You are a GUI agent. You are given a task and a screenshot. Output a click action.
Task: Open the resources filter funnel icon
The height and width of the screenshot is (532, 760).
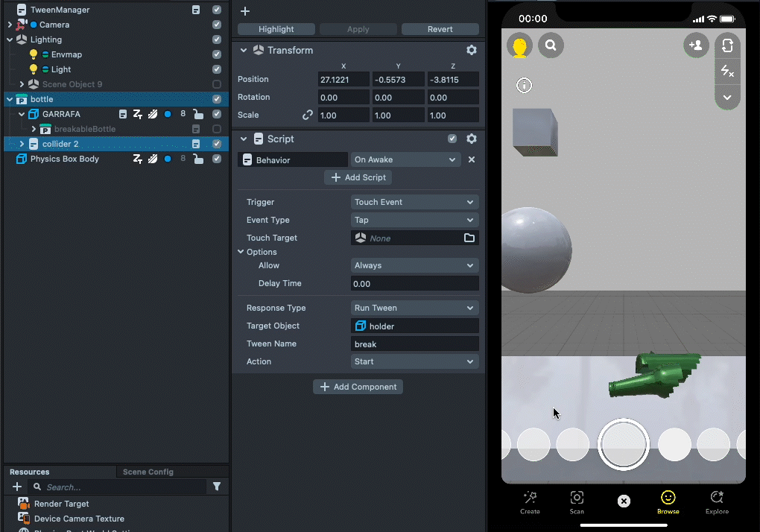click(x=217, y=487)
